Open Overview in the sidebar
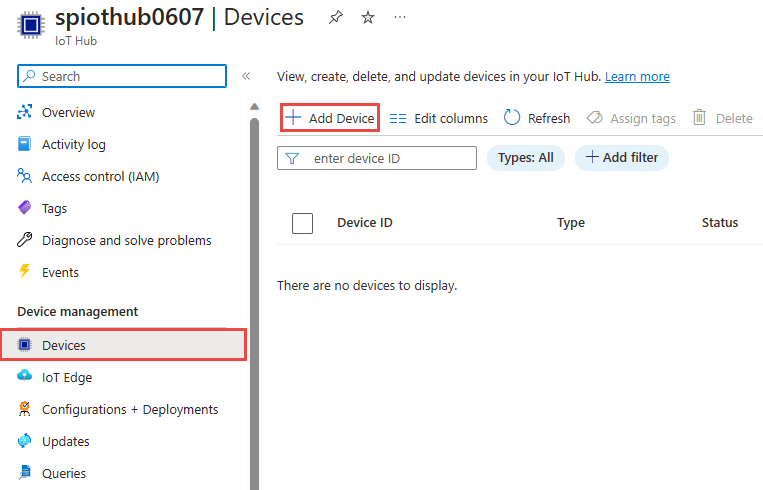763x490 pixels. (x=68, y=113)
